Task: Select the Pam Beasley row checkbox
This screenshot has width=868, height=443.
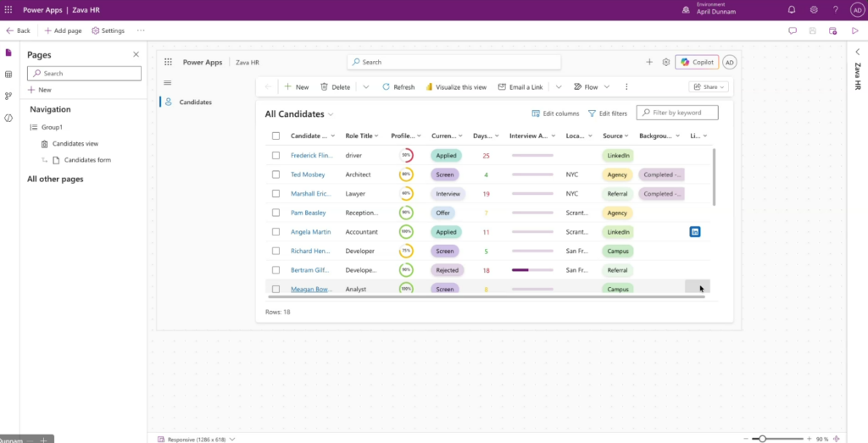Action: [x=275, y=213]
